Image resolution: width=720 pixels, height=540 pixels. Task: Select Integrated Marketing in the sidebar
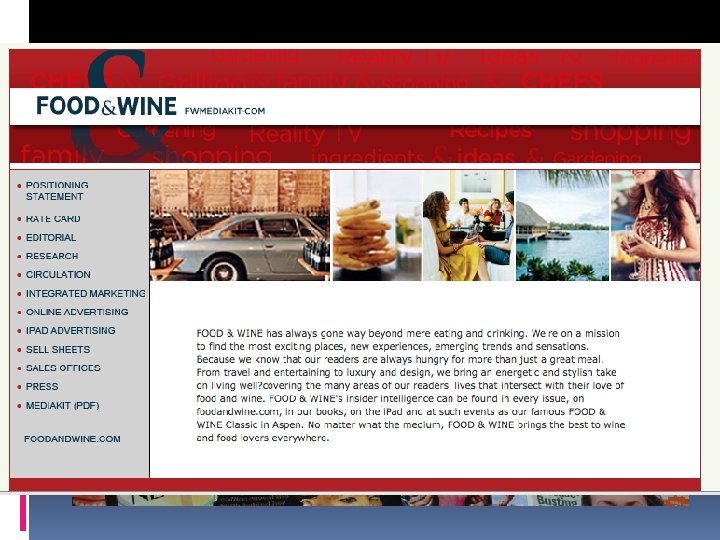point(85,293)
